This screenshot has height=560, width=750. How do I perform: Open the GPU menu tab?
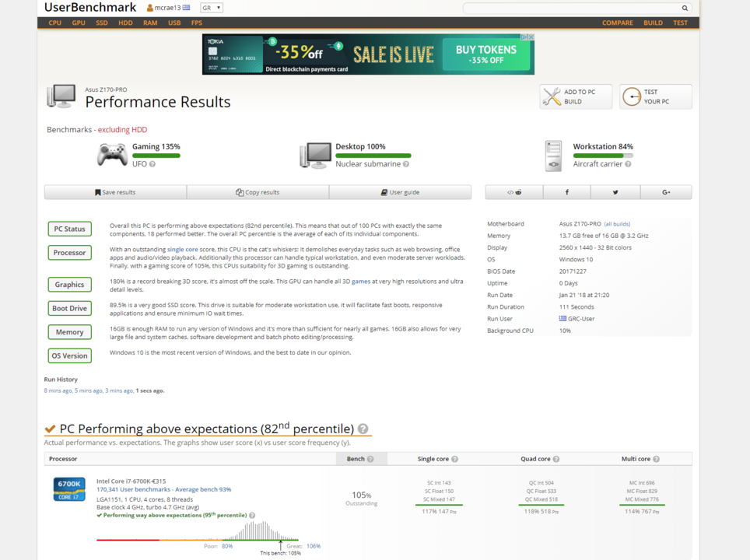tap(79, 23)
